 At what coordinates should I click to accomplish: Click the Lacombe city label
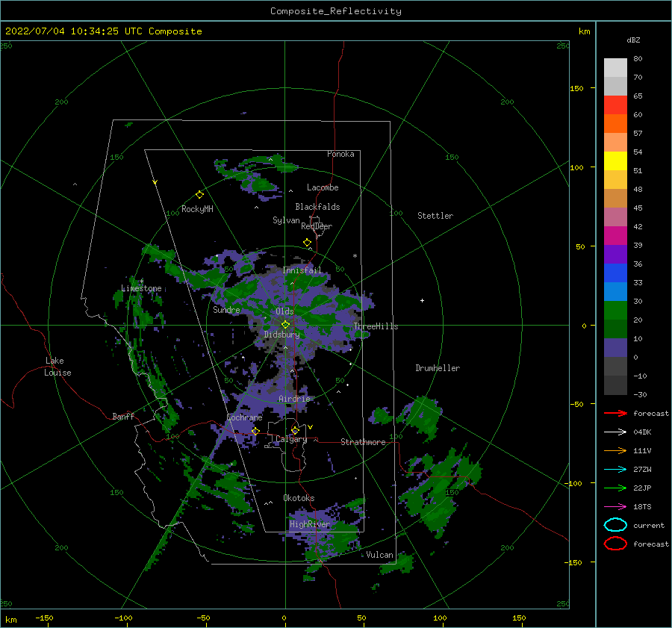point(323,187)
